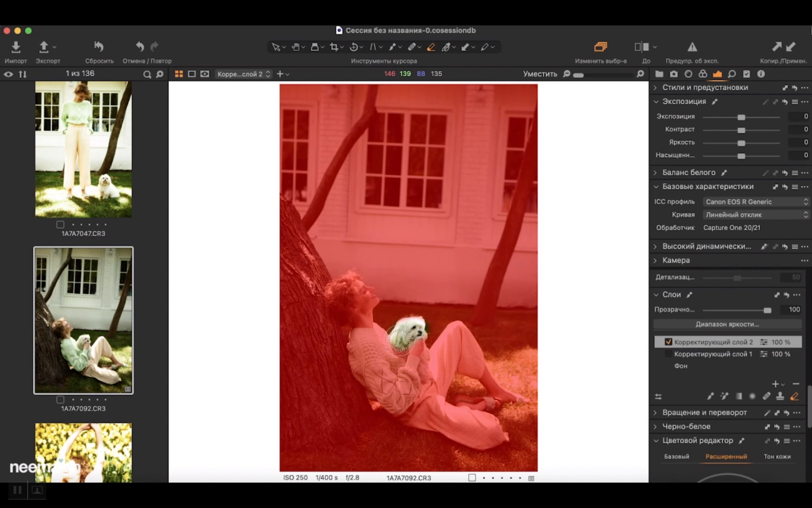
Task: Toggle the eye visibility icon in browser bar
Action: click(x=8, y=74)
